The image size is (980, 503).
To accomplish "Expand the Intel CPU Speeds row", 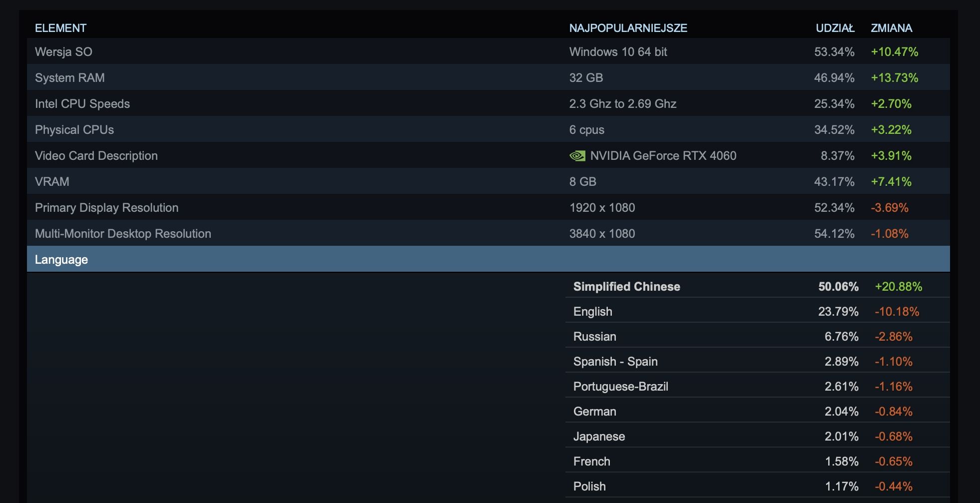I will 82,104.
